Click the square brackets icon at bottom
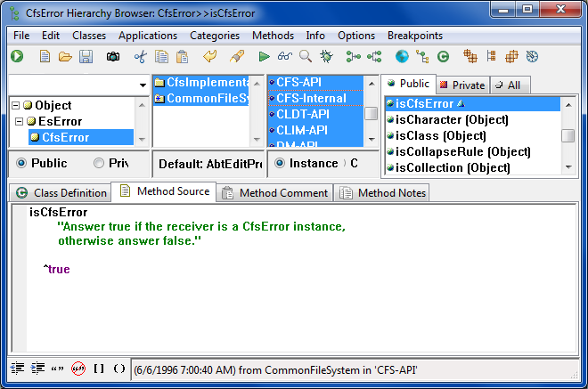 click(x=99, y=369)
